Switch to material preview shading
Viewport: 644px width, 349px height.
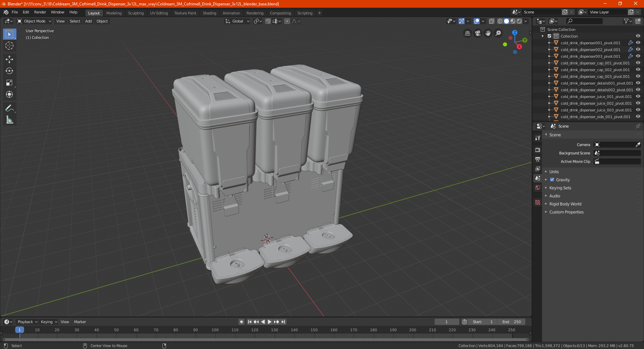513,21
